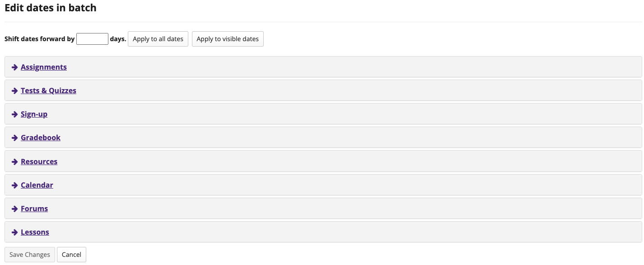This screenshot has height=265, width=644.
Task: Click Apply to all dates button
Action: pyautogui.click(x=158, y=39)
